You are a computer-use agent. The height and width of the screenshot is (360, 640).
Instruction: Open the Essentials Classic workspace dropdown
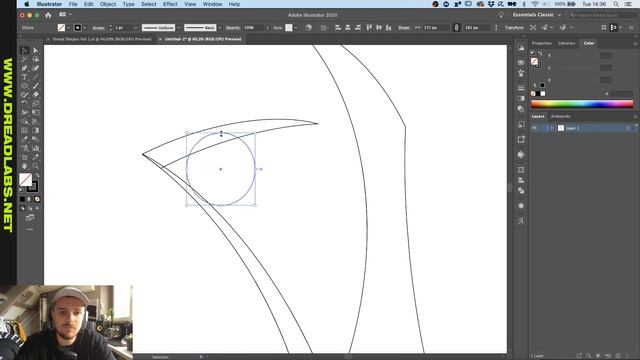click(537, 15)
